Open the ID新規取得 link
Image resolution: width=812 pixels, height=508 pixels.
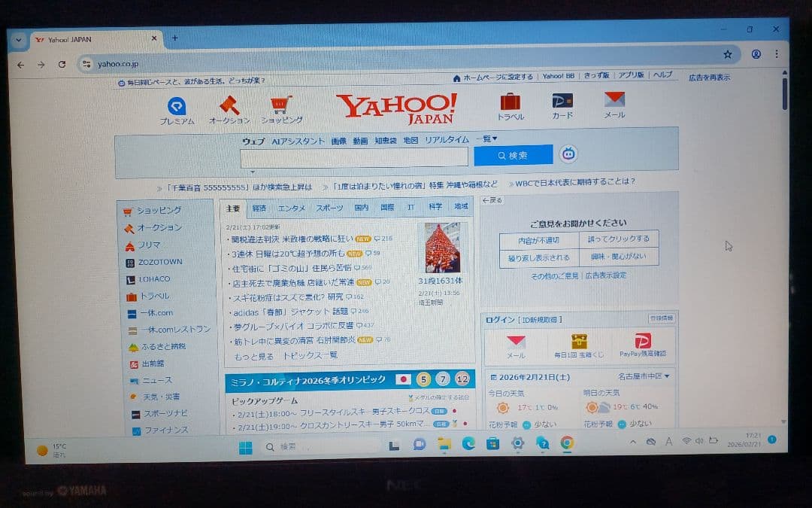[x=540, y=320]
